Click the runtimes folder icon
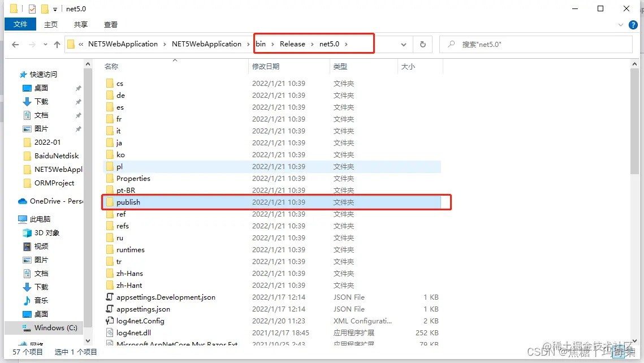Image resolution: width=644 pixels, height=363 pixels. [110, 250]
